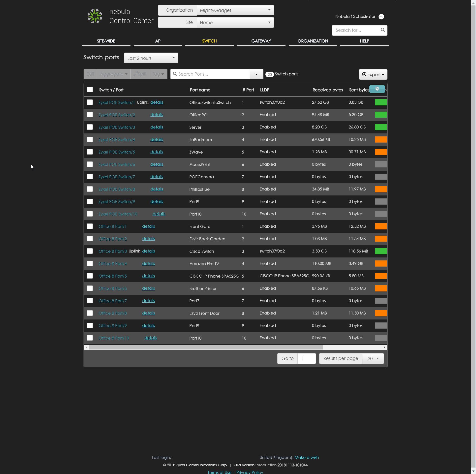The image size is (476, 474).
Task: Open details link for Office 8 Port/4
Action: (x=148, y=263)
